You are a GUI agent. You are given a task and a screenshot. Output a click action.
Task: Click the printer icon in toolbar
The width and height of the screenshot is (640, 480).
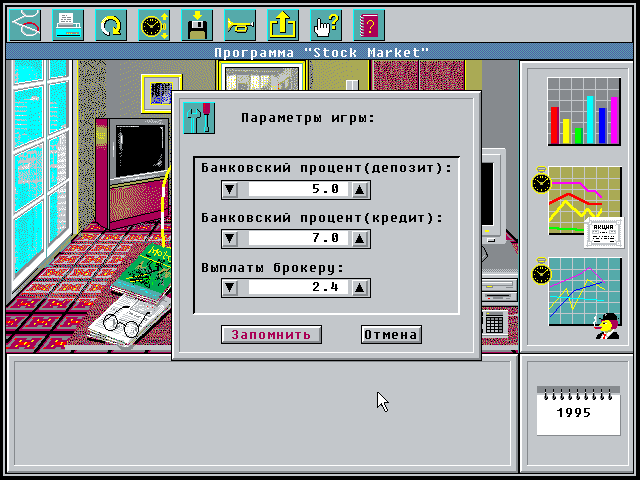[68, 25]
